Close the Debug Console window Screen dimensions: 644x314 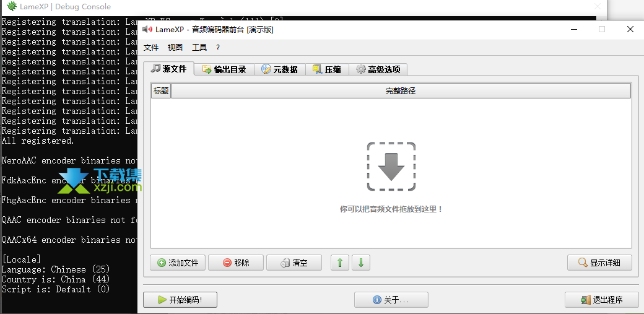click(598, 7)
